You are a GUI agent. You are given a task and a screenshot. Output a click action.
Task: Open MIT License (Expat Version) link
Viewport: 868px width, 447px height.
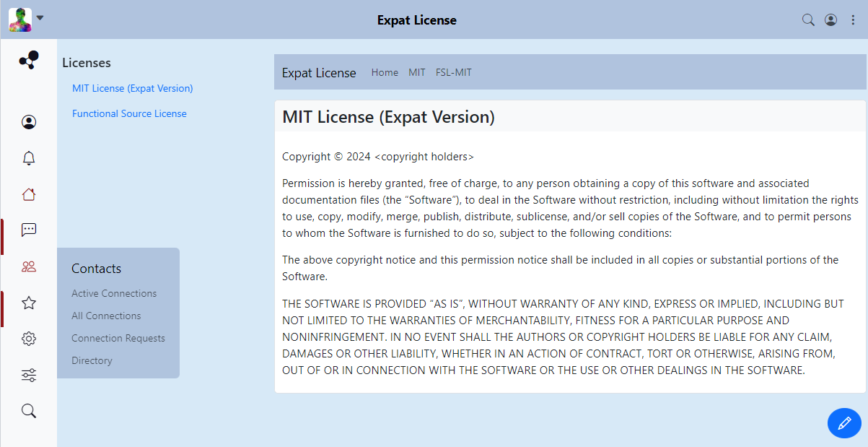133,88
